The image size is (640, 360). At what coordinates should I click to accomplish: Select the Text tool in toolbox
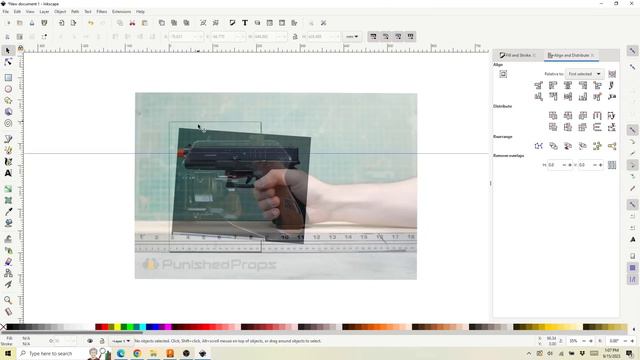pyautogui.click(x=8, y=173)
